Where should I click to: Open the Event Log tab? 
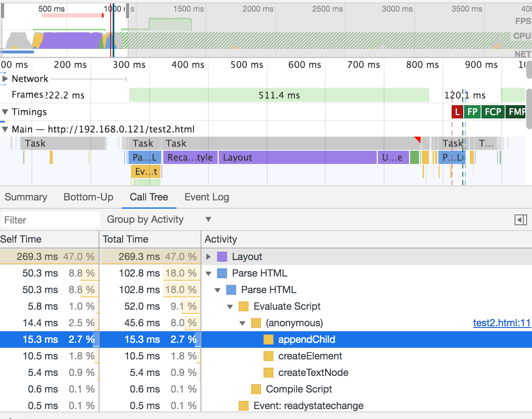[x=206, y=197]
